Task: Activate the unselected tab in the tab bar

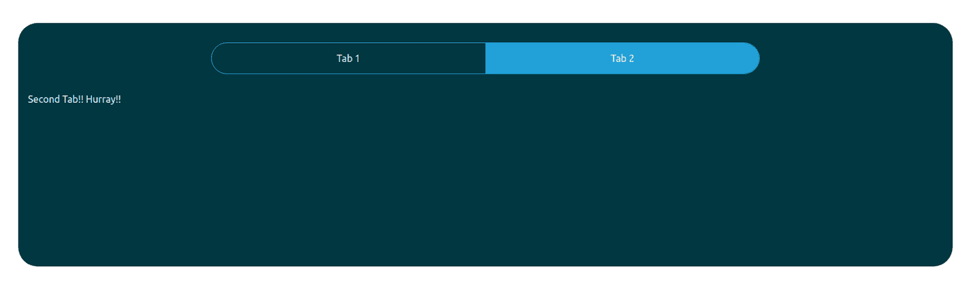Action: click(x=348, y=59)
